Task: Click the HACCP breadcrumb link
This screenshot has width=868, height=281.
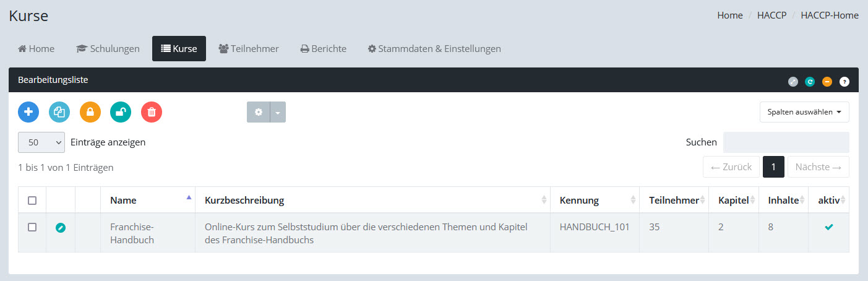Action: tap(771, 15)
